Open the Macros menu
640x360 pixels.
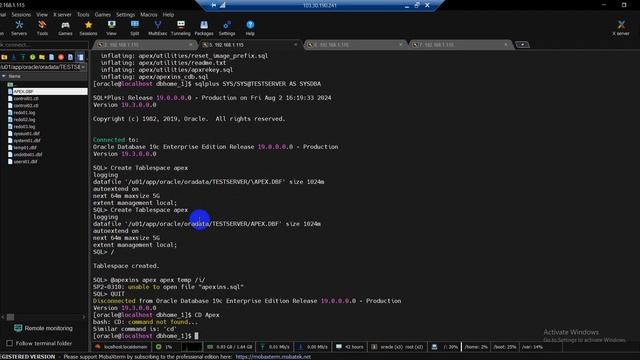[x=149, y=14]
